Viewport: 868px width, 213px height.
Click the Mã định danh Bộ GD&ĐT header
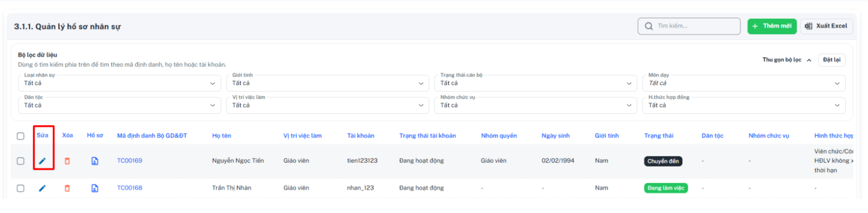click(152, 136)
